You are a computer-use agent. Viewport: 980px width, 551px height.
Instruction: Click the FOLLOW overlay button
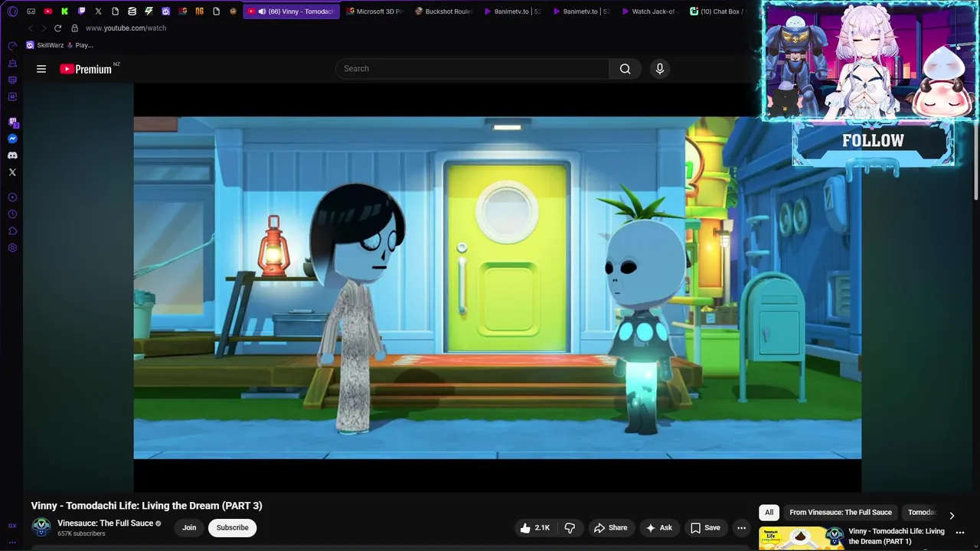[873, 141]
